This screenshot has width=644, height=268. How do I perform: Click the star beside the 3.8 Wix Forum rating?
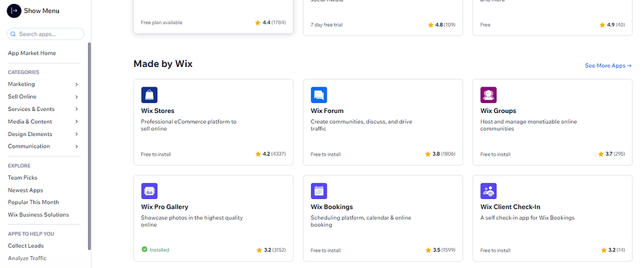click(x=428, y=154)
